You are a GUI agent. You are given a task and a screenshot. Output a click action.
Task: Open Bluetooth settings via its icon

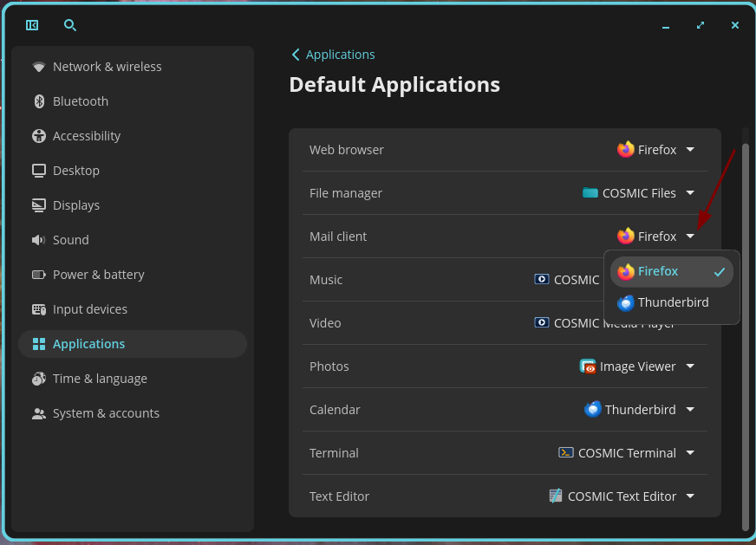[x=39, y=101]
